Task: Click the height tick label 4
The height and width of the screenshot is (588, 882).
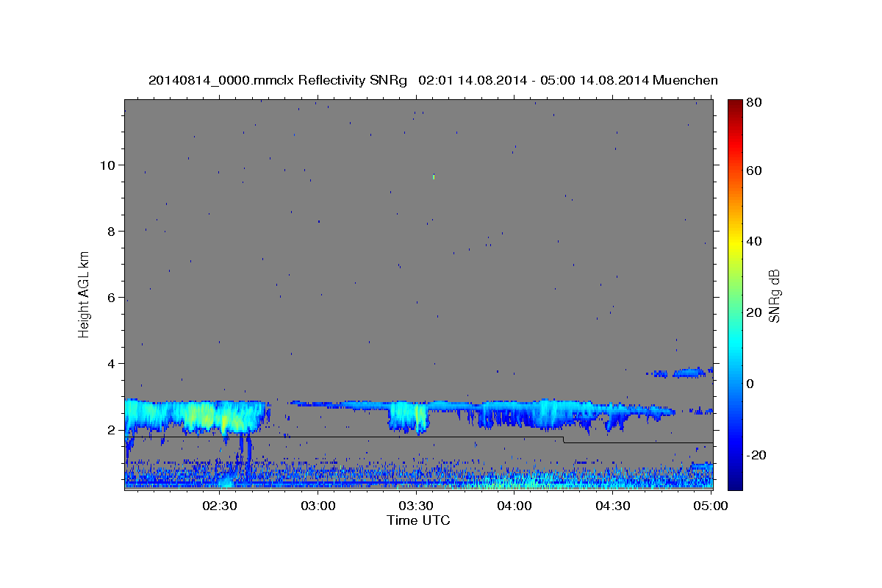Action: [111, 364]
